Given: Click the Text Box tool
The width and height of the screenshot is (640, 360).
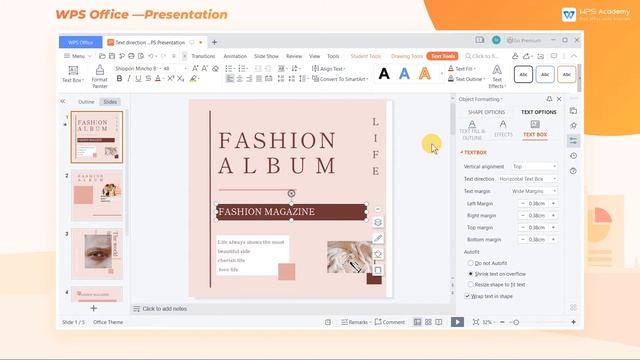Looking at the screenshot, I should point(73,74).
